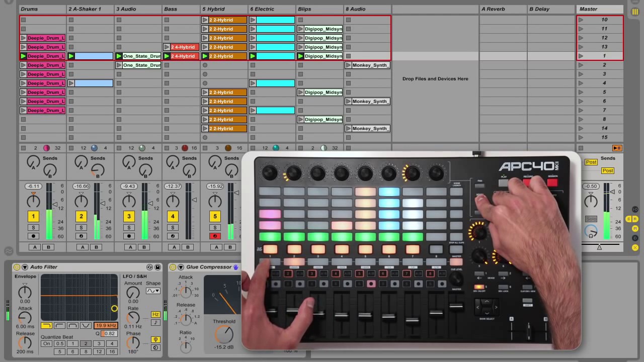This screenshot has height=362, width=644.
Task: Hide the Mixer section with the M selector
Action: 635,229
